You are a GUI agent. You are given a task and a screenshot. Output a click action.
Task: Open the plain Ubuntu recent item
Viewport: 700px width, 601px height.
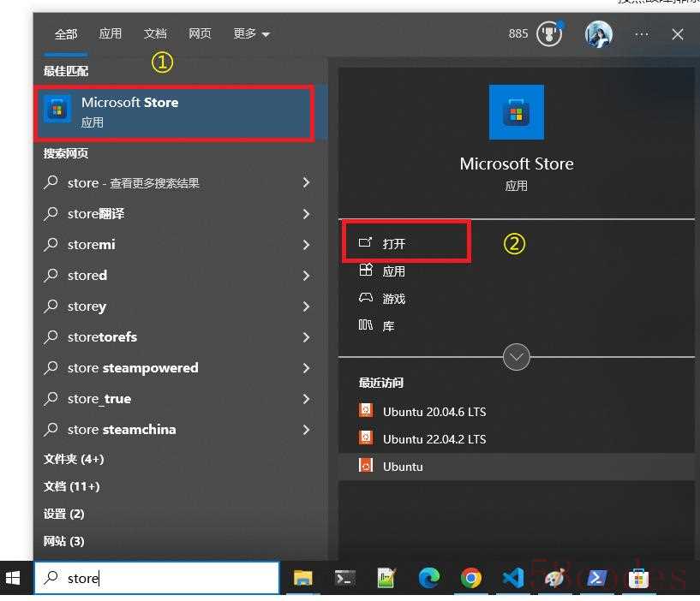(x=516, y=467)
